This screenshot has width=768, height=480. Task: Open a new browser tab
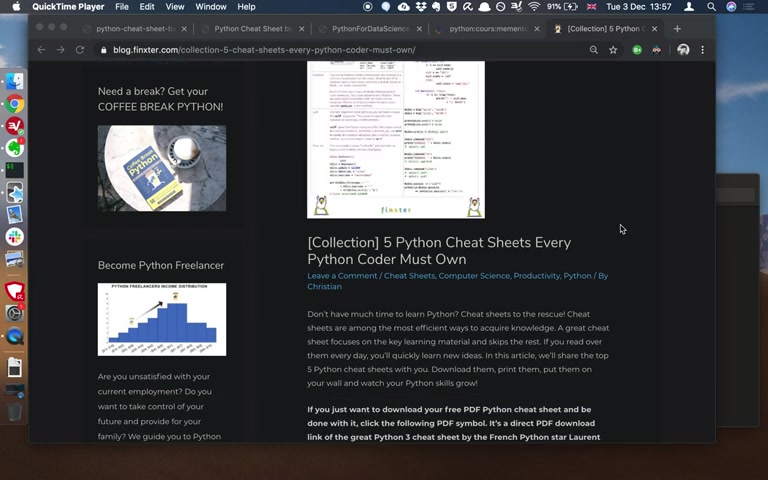(677, 28)
